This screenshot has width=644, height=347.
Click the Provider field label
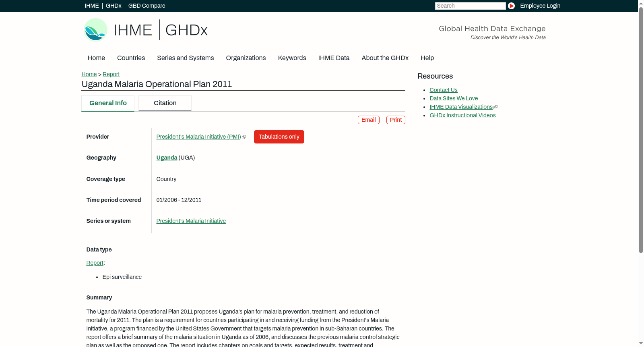click(x=98, y=137)
